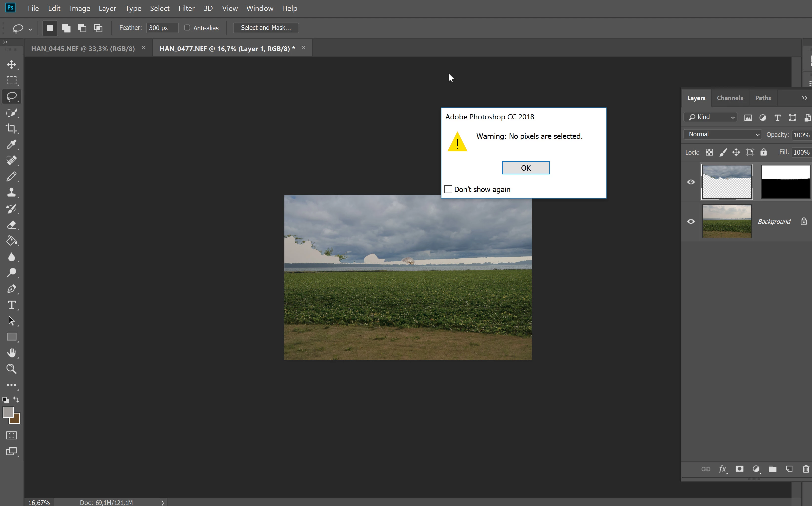The height and width of the screenshot is (506, 812).
Task: Click the Select and Mask button
Action: (266, 28)
